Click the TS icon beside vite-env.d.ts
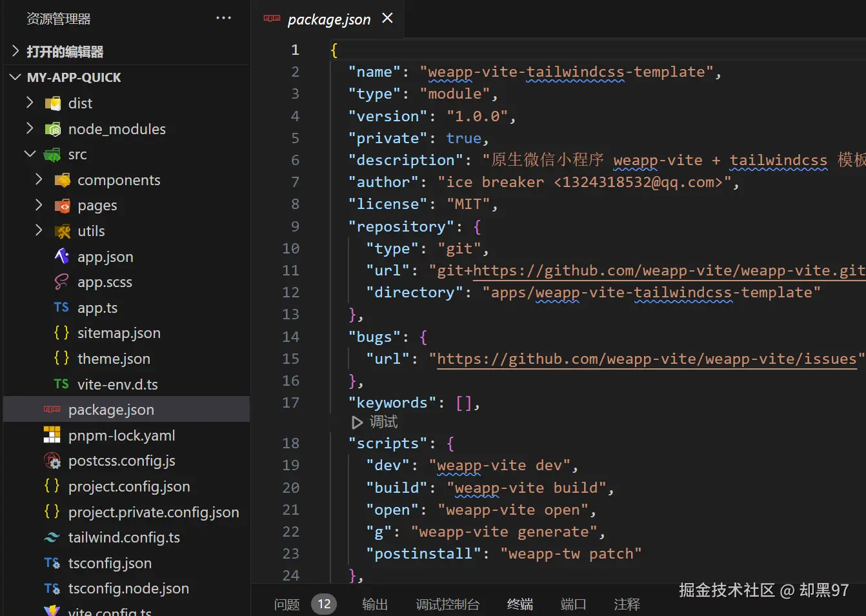The height and width of the screenshot is (616, 866). (61, 384)
